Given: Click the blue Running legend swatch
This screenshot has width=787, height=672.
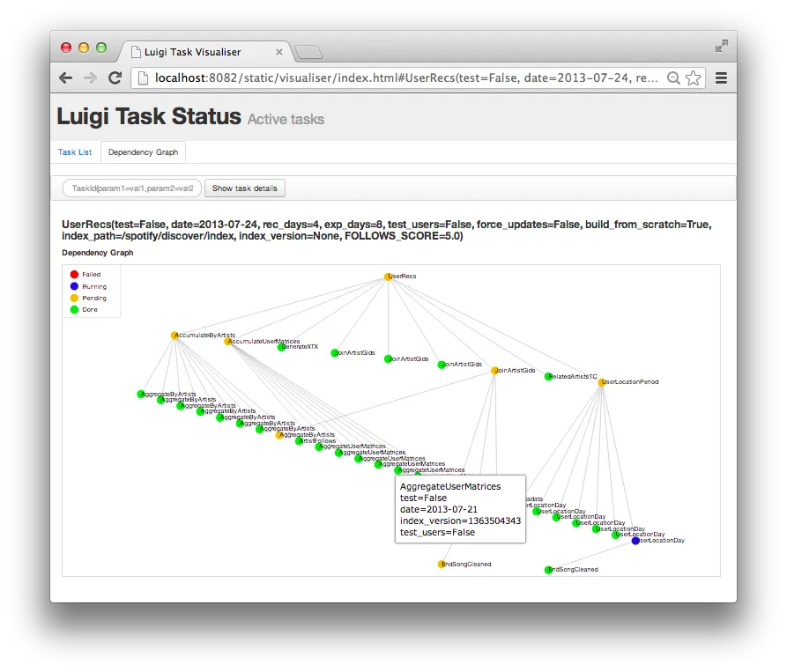Looking at the screenshot, I should coord(74,286).
